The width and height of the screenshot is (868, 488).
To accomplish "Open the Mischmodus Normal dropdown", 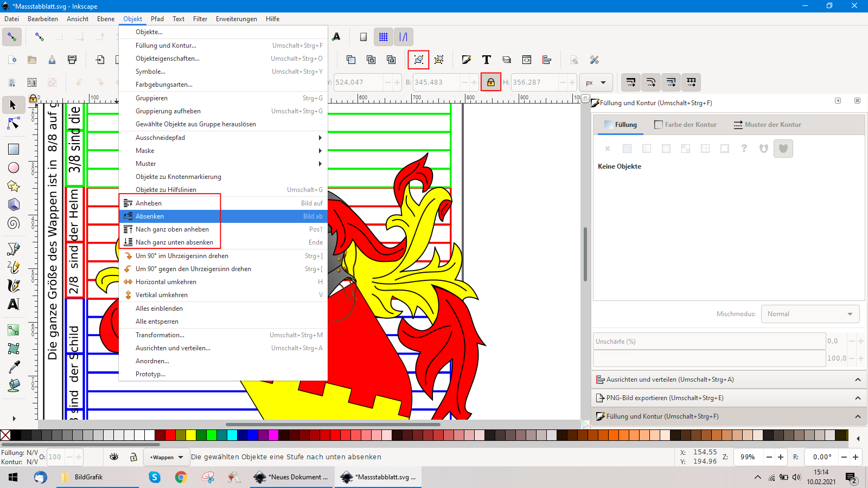I will point(810,314).
